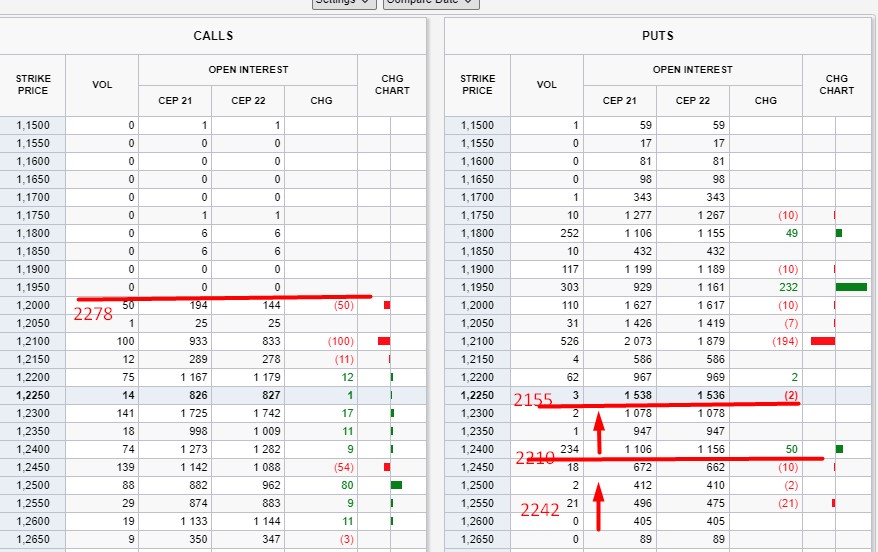Click CHG header in PUTS table
This screenshot has height=552, width=878.
765,101
